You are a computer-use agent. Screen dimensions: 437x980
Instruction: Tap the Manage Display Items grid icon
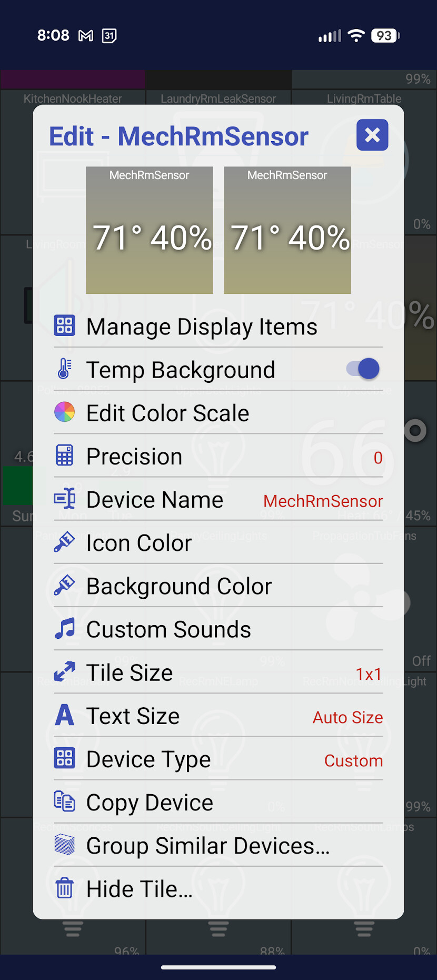(x=65, y=325)
